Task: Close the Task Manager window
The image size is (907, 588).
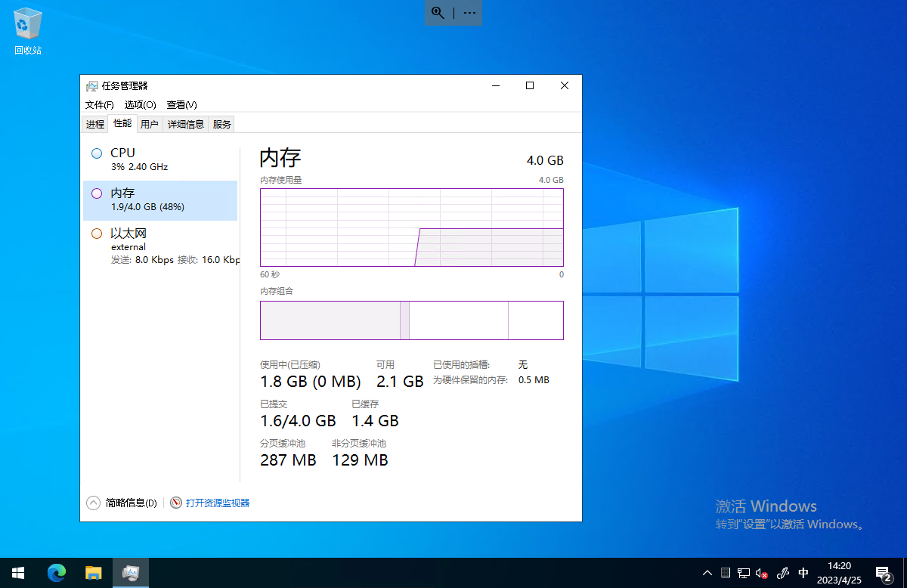Action: (565, 86)
